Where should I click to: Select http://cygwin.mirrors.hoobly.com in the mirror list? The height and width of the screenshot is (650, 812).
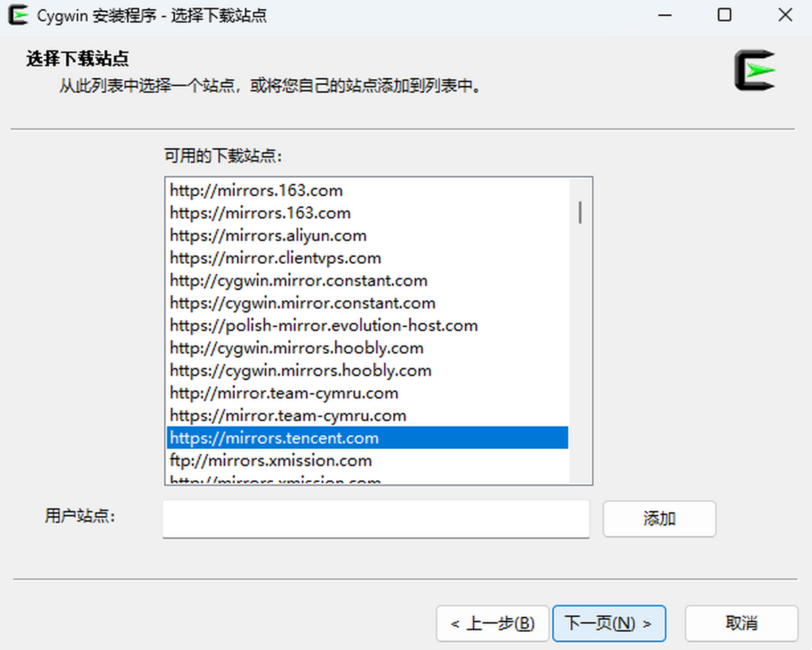click(x=367, y=348)
